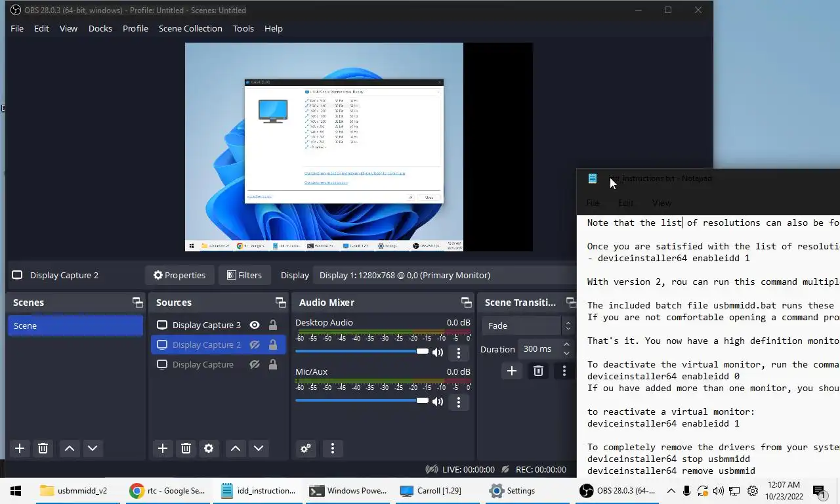Open OBS Edit menu
This screenshot has width=840, height=504.
click(x=41, y=28)
